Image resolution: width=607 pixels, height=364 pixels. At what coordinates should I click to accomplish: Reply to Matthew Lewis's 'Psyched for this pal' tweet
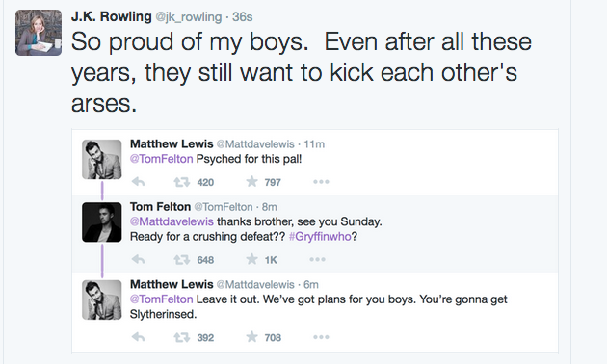[x=138, y=182]
